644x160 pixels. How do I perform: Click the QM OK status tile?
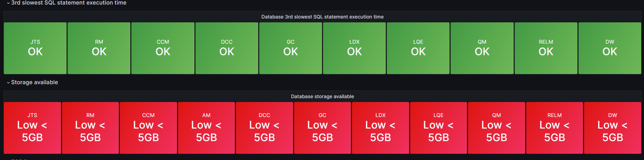(x=482, y=48)
